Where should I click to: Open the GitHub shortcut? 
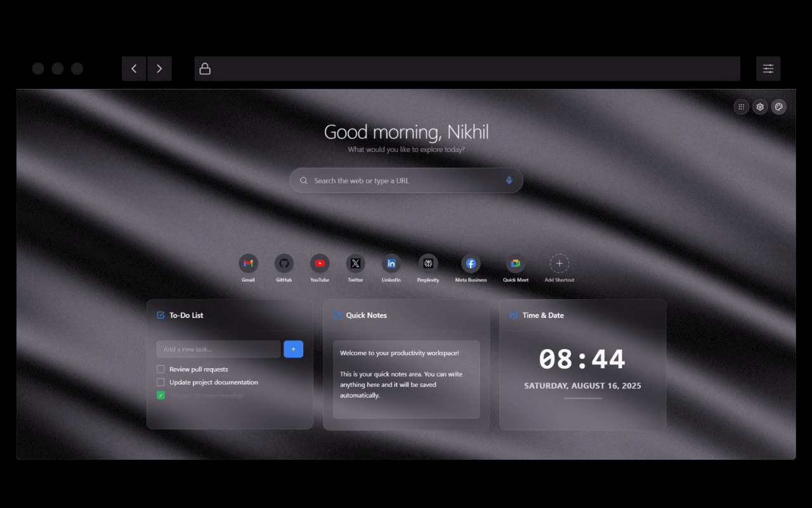pos(284,263)
